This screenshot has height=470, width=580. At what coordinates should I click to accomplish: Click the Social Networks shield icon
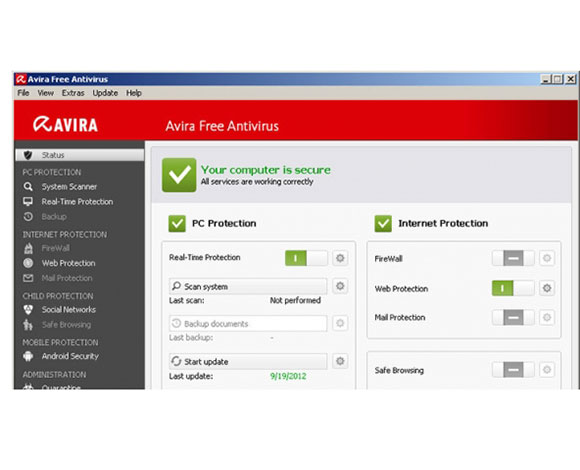28,310
